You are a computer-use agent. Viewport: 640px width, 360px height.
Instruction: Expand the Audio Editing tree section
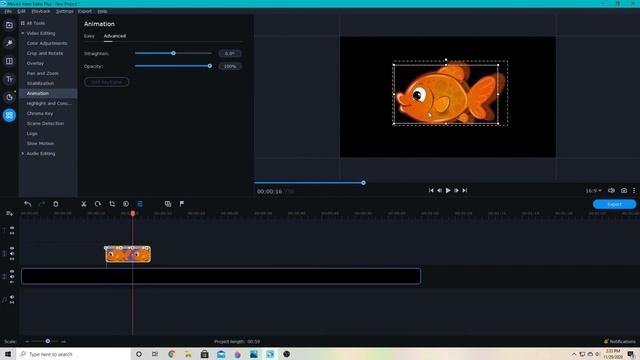[23, 153]
